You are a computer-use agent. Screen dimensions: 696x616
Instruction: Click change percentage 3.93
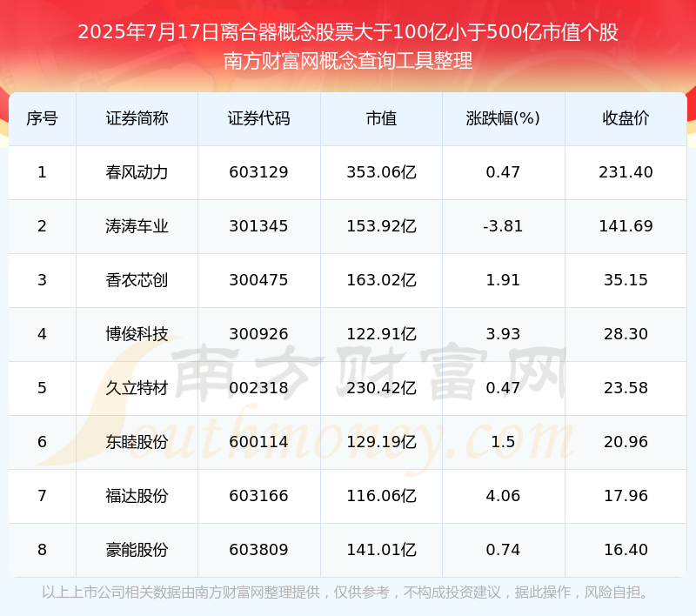(503, 334)
